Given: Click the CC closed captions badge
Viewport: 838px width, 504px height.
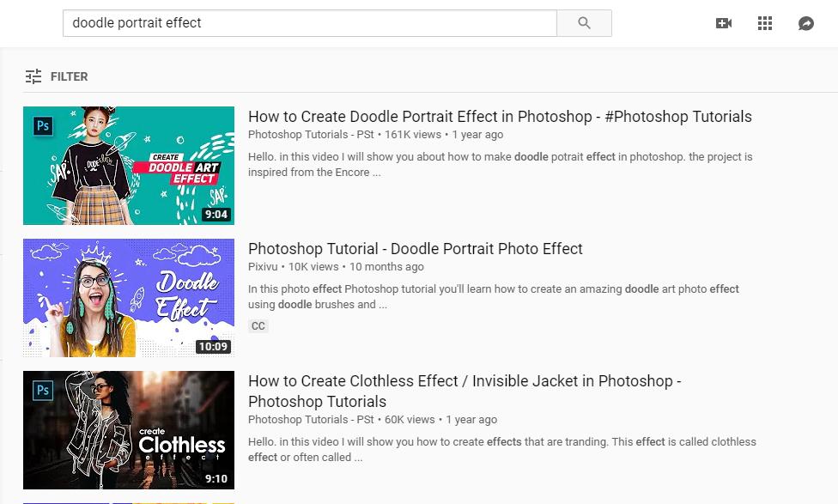Looking at the screenshot, I should (258, 326).
